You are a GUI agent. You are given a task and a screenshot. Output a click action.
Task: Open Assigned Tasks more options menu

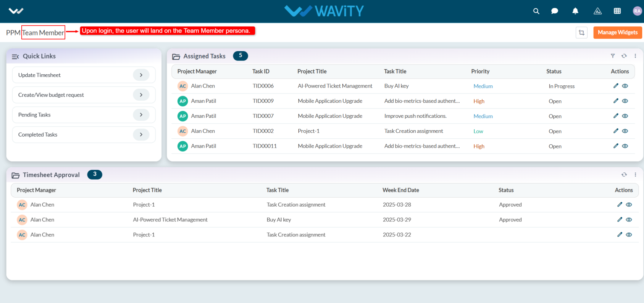coord(635,56)
